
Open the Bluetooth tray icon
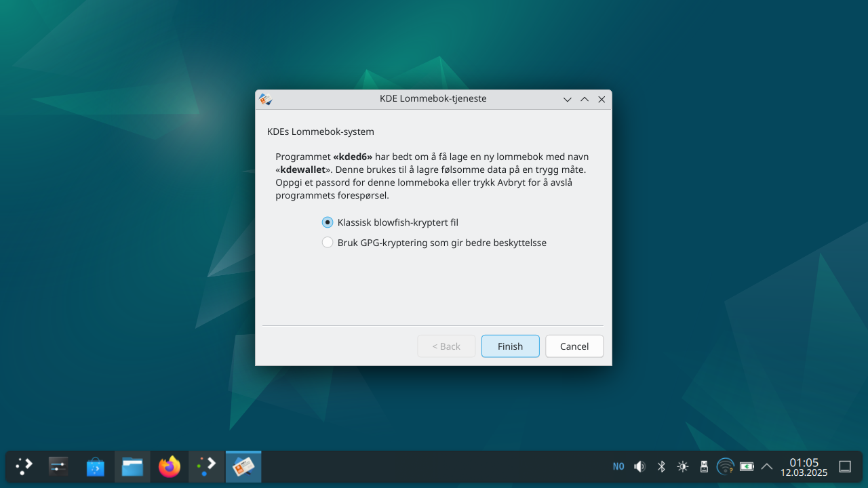pos(661,466)
